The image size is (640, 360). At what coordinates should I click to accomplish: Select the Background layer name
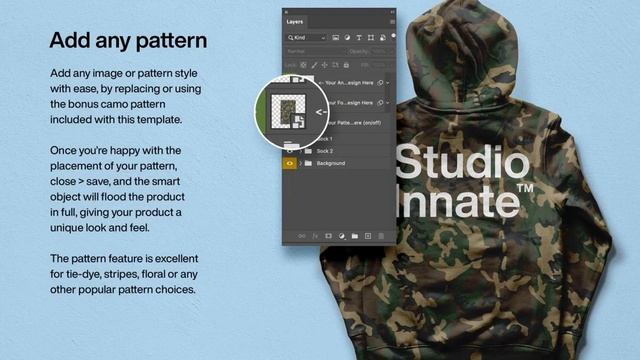tap(331, 163)
